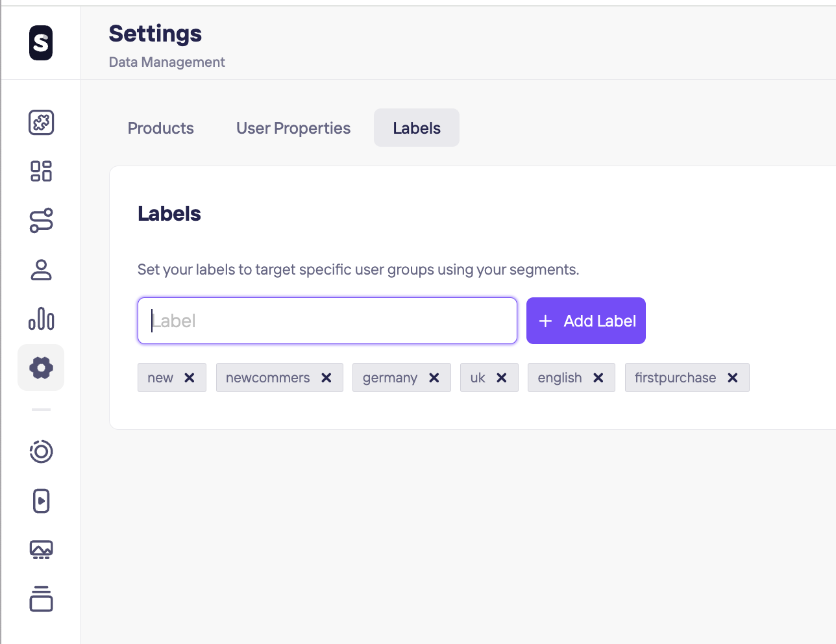Image resolution: width=836 pixels, height=644 pixels.
Task: Switch to the Products tab
Action: click(161, 128)
